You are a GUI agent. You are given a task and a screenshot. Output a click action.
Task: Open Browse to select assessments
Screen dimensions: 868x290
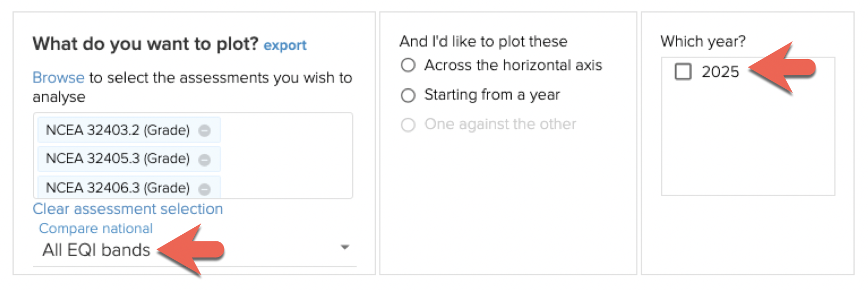click(x=58, y=78)
